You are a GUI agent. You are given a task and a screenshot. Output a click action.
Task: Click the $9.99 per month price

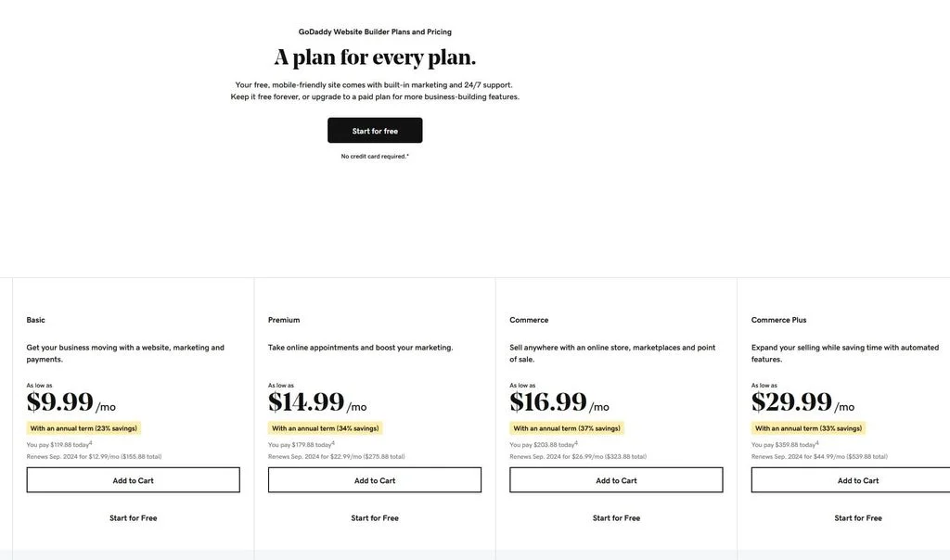71,402
